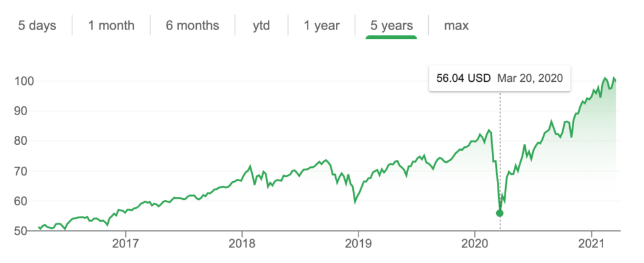
Task: Click the 2021 x-axis label
Action: (591, 245)
